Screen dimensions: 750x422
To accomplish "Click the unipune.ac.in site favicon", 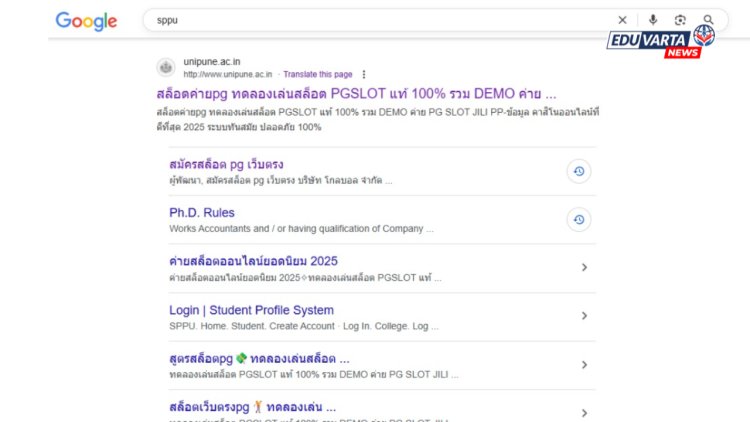I will pos(166,68).
